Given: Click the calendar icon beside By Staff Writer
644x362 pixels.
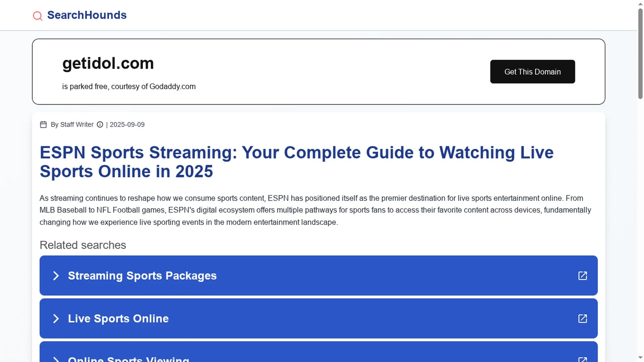Looking at the screenshot, I should [x=43, y=125].
